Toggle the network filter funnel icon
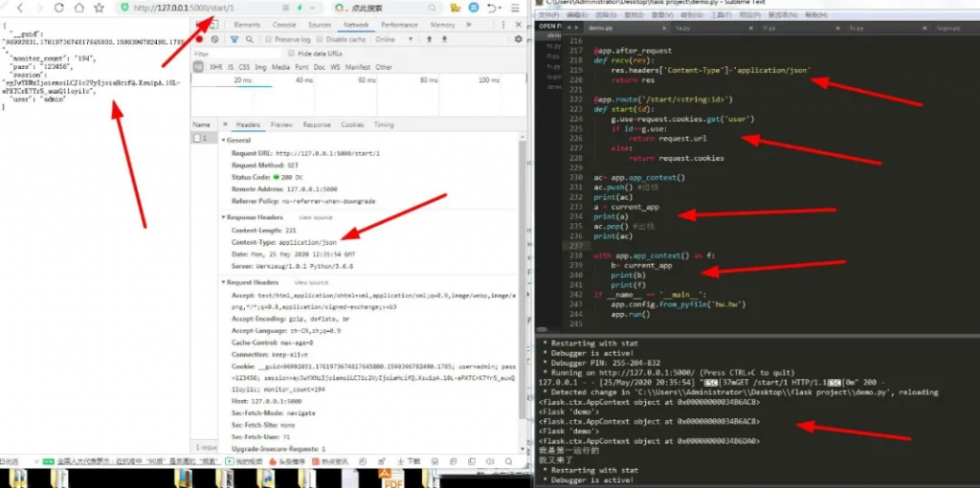Screen dimensions: 980x488 [234, 39]
